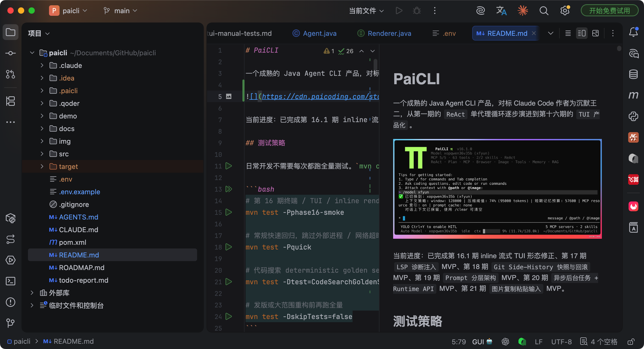This screenshot has width=644, height=349.
Task: Select pom.xml in the project tree
Action: 72,242
